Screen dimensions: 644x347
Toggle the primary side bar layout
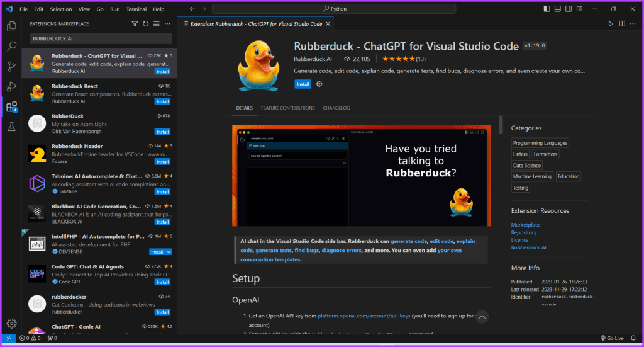coord(547,9)
